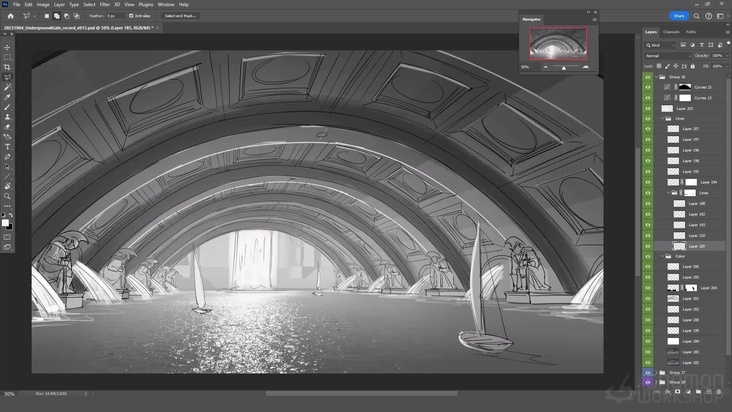Open the File menu

[x=16, y=5]
